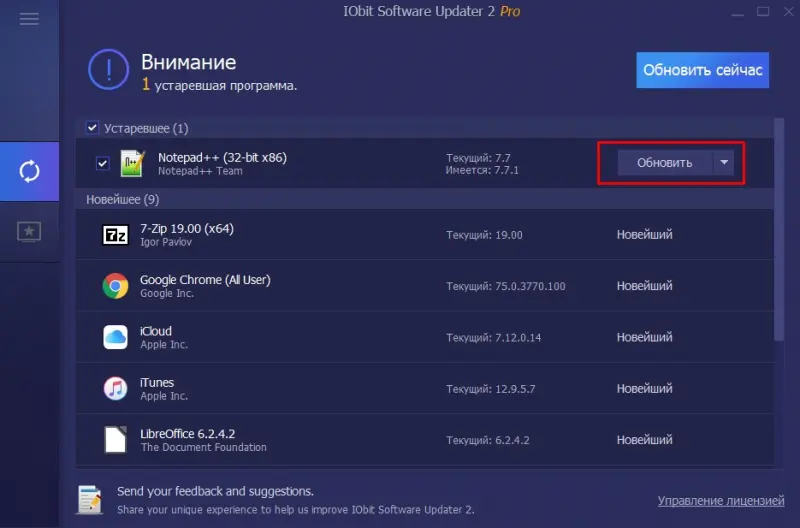This screenshot has height=528, width=800.
Task: Click the Google Chrome icon
Action: (x=115, y=286)
